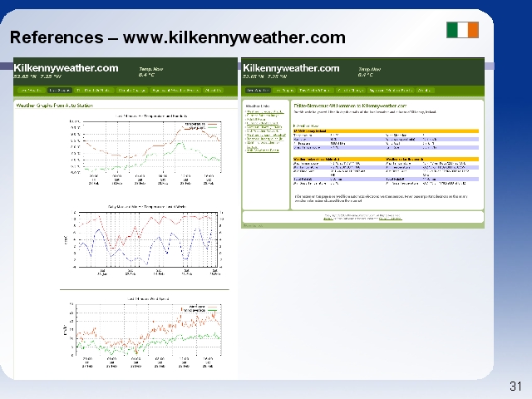Click the 'Weather Links' sidebar heading
This screenshot has height=399, width=532.
(x=257, y=106)
